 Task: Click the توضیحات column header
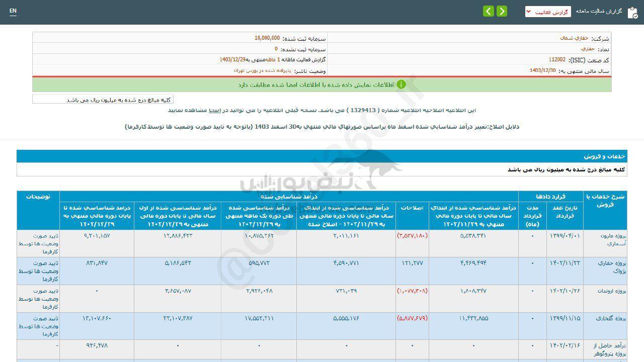(38, 197)
